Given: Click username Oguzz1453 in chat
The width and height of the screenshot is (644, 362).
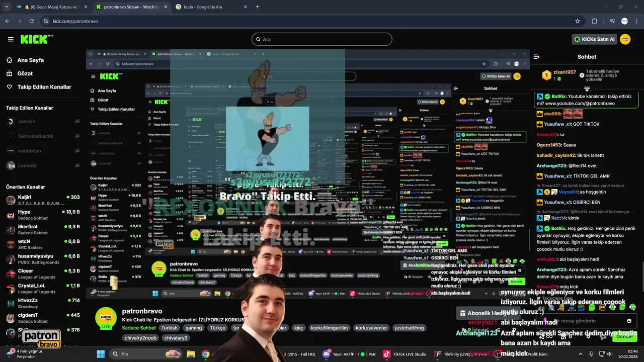Looking at the screenshot, I should tap(548, 145).
